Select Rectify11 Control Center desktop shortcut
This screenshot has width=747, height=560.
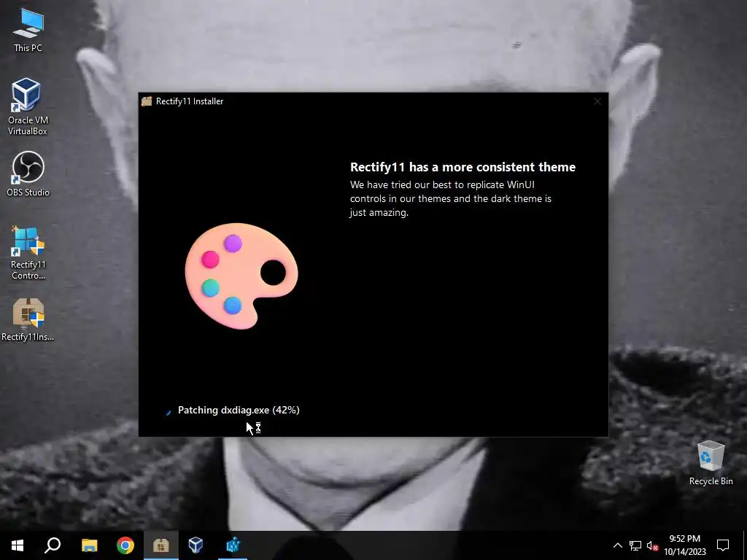[28, 253]
